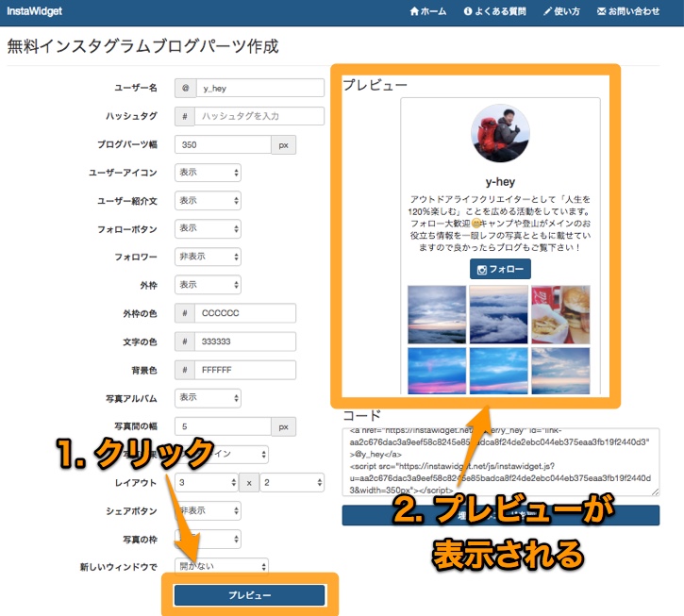Click the # prefix of ハッシュタグ field
This screenshot has width=684, height=616.
[185, 116]
